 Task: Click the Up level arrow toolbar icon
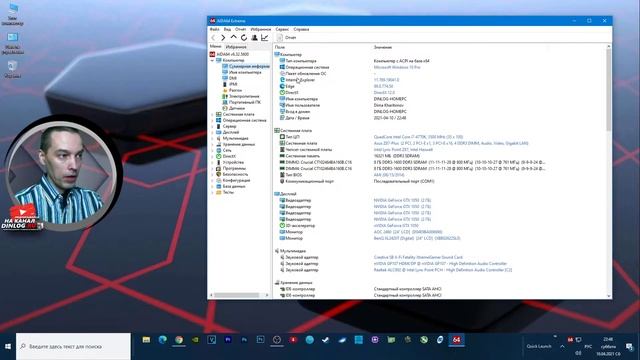click(x=233, y=38)
